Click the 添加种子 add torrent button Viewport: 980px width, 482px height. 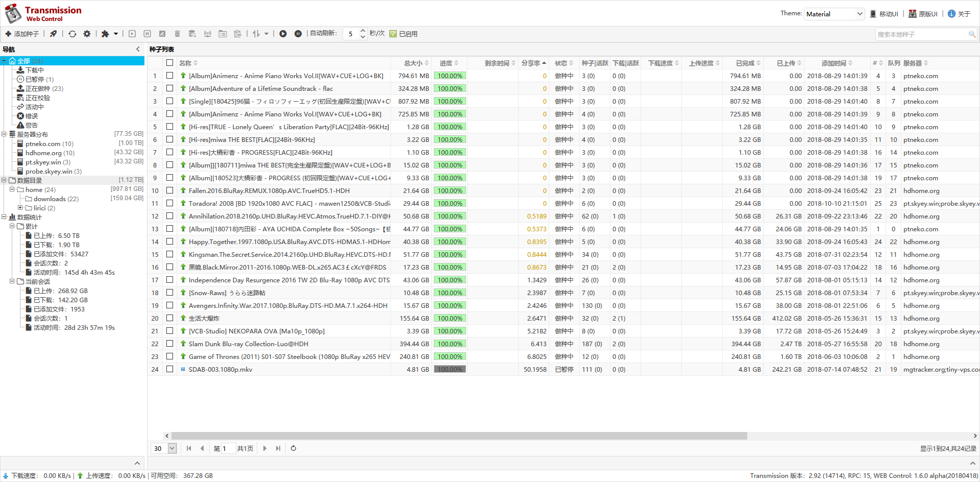pos(22,34)
